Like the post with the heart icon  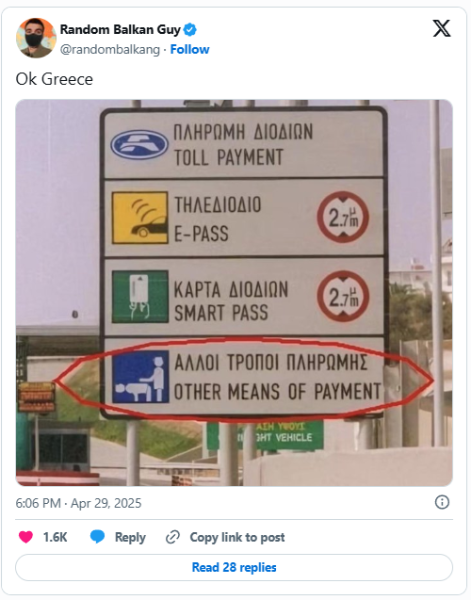[26, 537]
